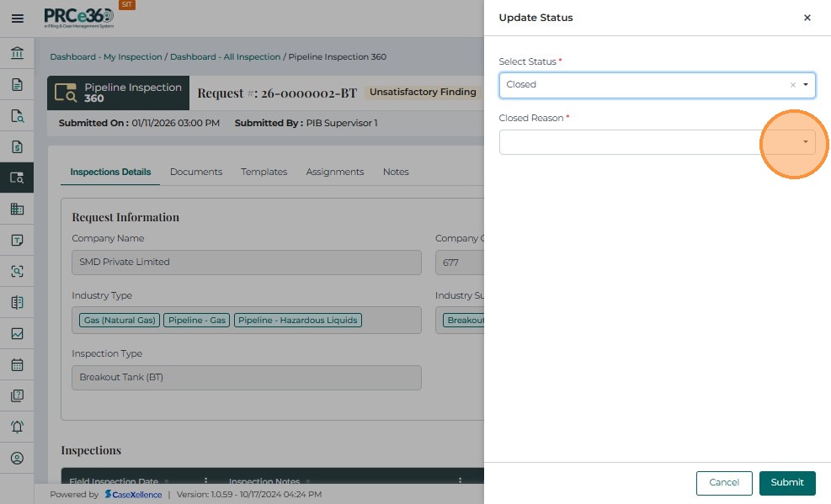Image resolution: width=831 pixels, height=504 pixels.
Task: Expand the Select Status dropdown arrow
Action: [x=806, y=85]
